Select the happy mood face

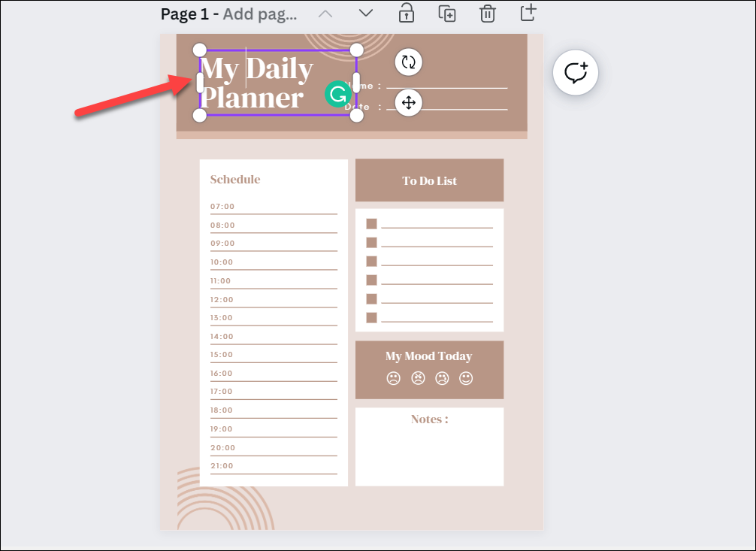[466, 378]
